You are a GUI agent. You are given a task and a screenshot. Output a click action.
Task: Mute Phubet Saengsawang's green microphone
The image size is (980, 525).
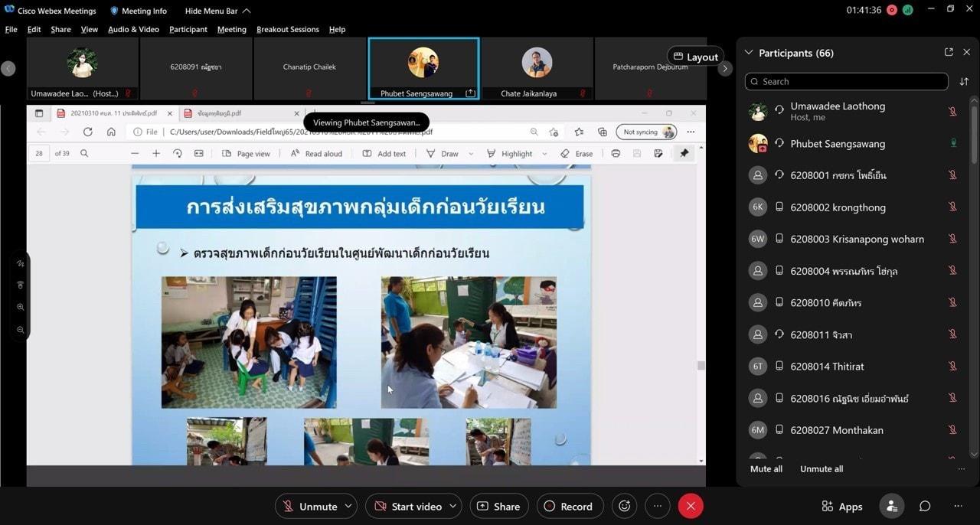click(x=953, y=143)
